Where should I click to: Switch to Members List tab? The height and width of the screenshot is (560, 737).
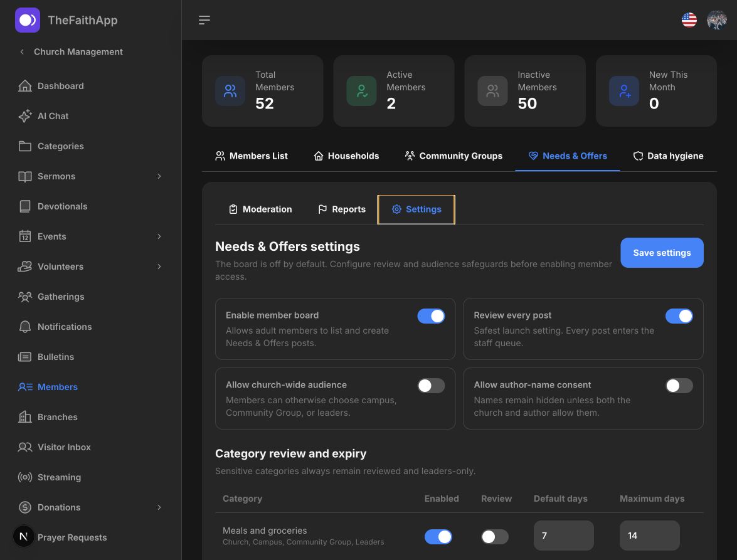[x=252, y=156]
